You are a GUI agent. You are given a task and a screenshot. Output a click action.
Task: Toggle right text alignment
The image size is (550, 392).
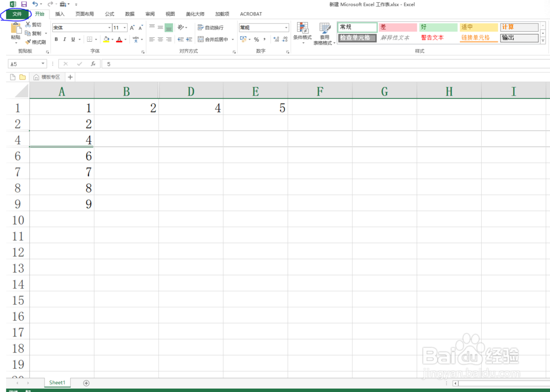(x=169, y=39)
